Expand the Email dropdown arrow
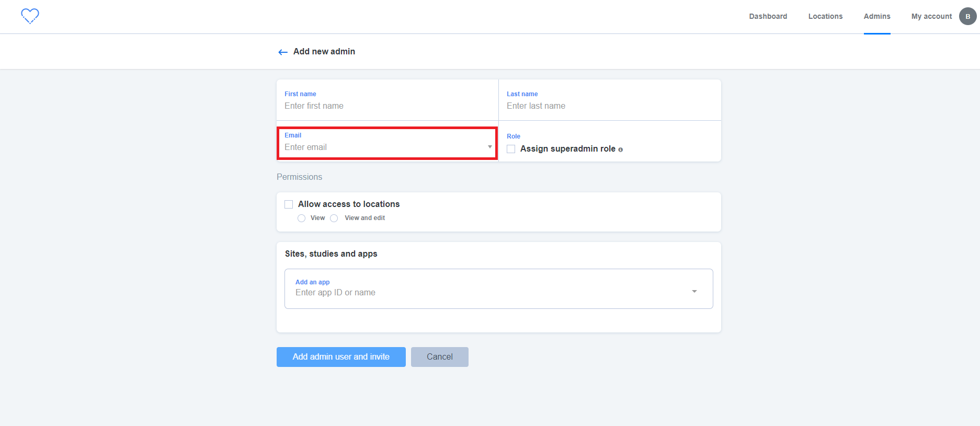This screenshot has height=426, width=980. pyautogui.click(x=490, y=147)
